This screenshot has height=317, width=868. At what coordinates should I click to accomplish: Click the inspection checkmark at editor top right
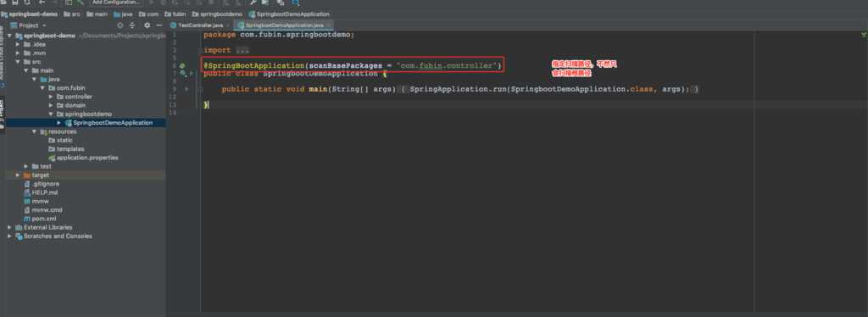tap(863, 34)
